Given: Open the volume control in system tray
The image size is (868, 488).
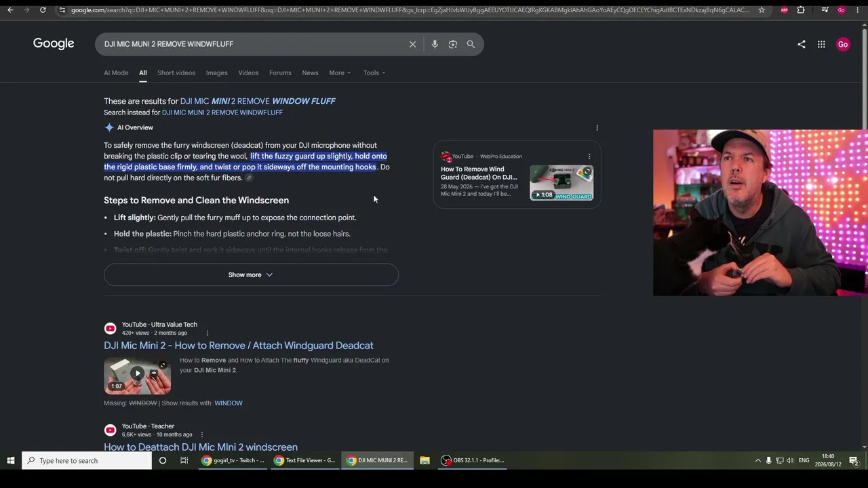Looking at the screenshot, I should (x=790, y=461).
